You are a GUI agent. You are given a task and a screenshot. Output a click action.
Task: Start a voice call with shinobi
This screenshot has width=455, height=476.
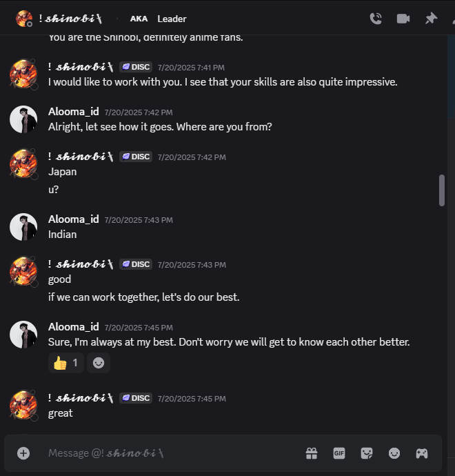376,19
